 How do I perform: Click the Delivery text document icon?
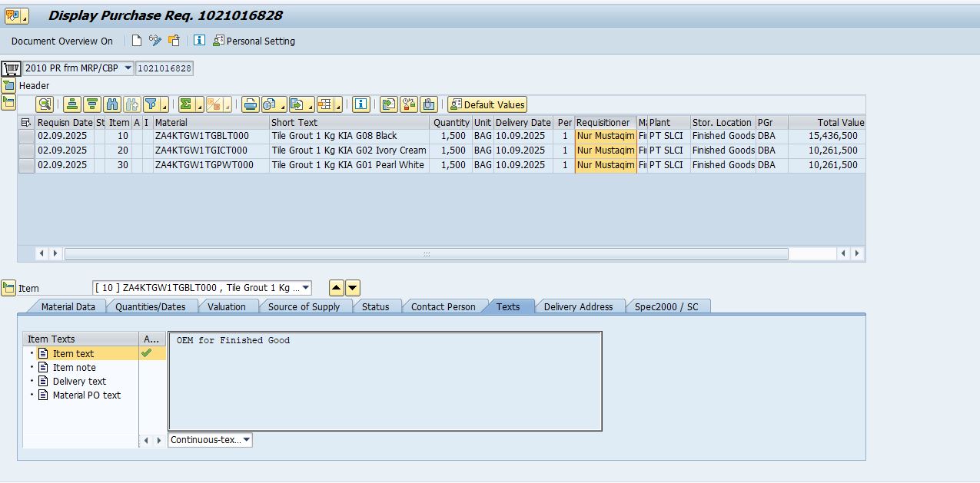click(44, 381)
